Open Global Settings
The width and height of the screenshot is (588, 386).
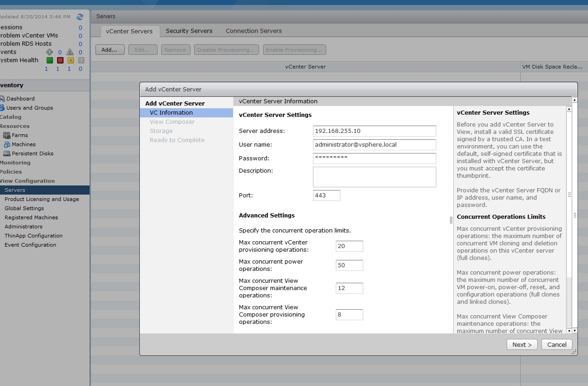click(x=24, y=208)
